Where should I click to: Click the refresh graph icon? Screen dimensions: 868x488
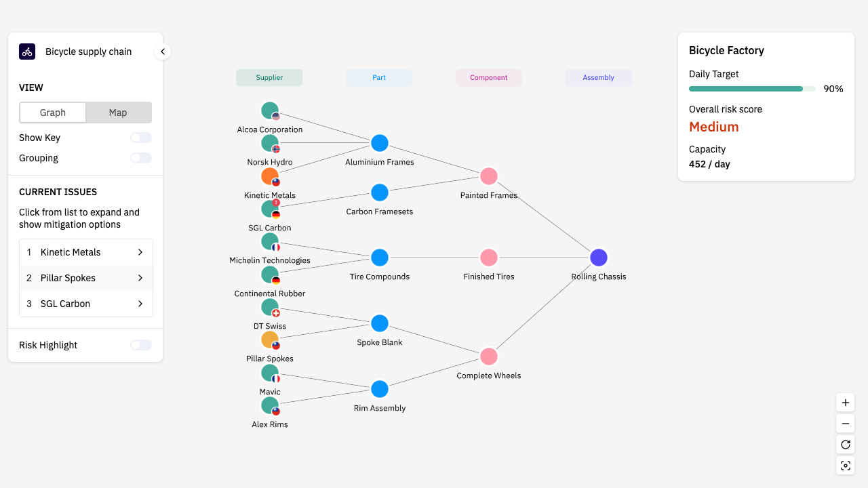(845, 445)
